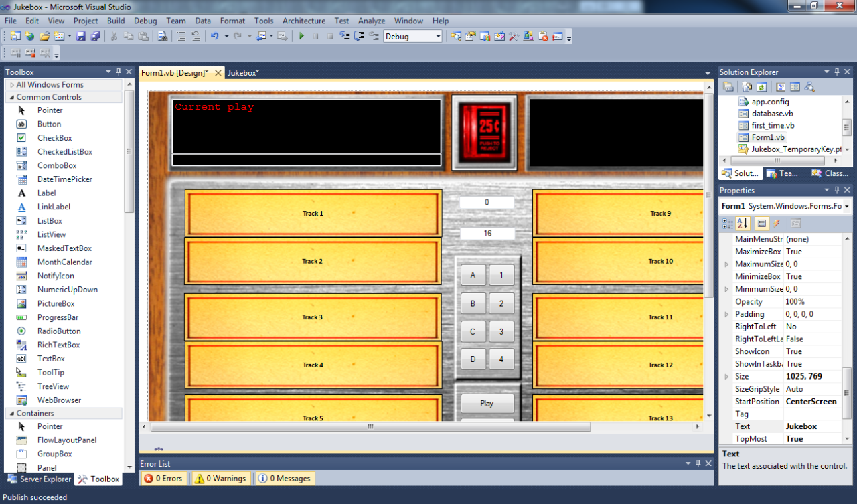Select the CheckBox control in Toolbox

pyautogui.click(x=54, y=138)
